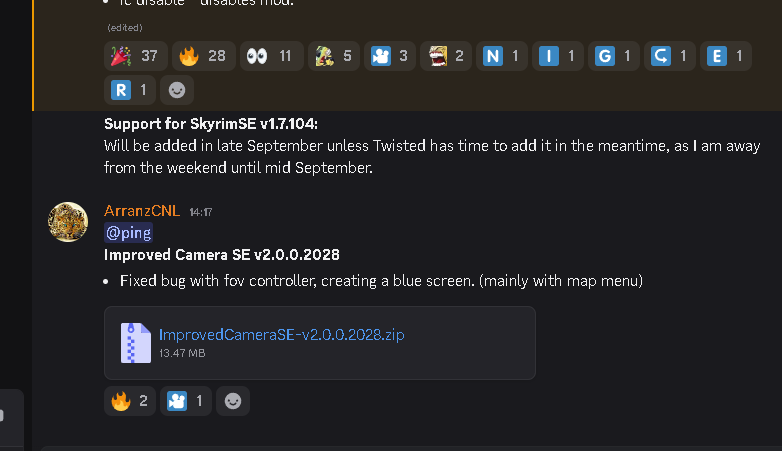
Task: Click the letter G reaction
Action: coord(613,56)
